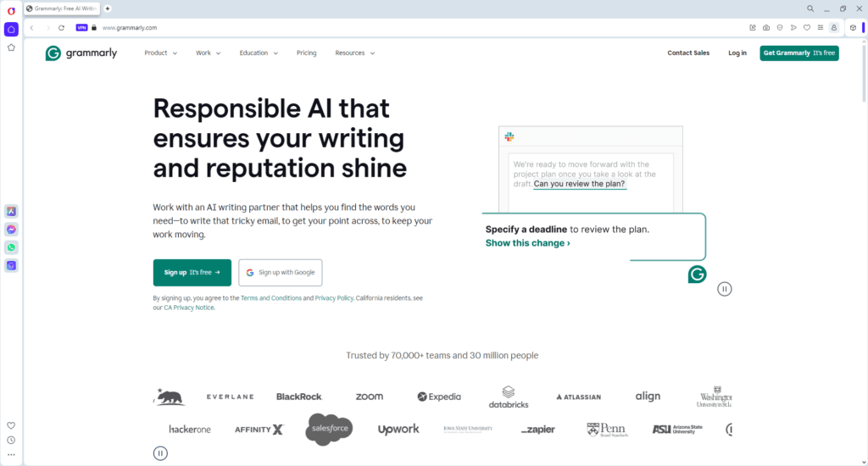The width and height of the screenshot is (868, 466).
Task: Click the Everlane logo
Action: (x=231, y=397)
